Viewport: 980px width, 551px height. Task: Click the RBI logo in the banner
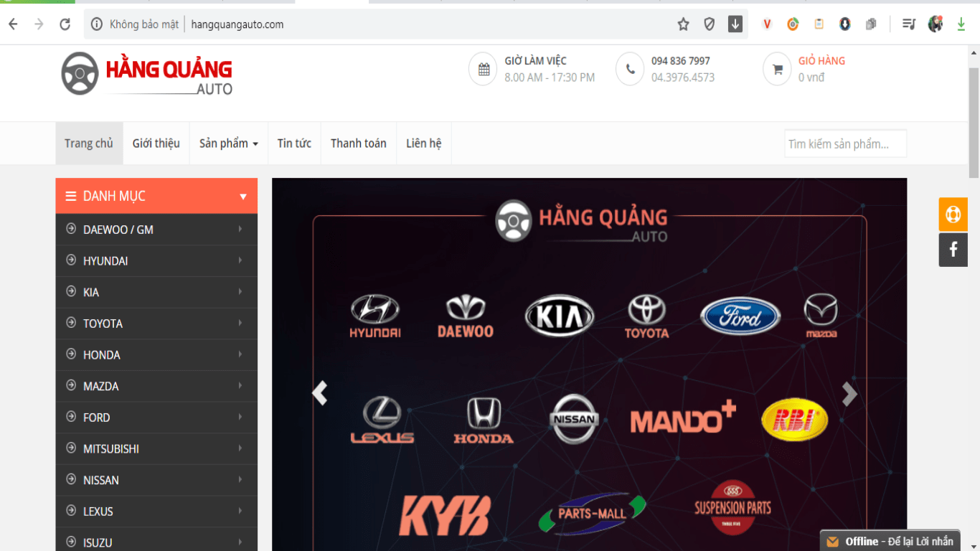click(794, 420)
